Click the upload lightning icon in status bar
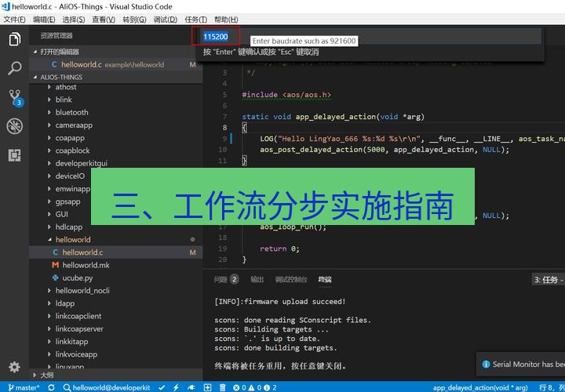 176,387
